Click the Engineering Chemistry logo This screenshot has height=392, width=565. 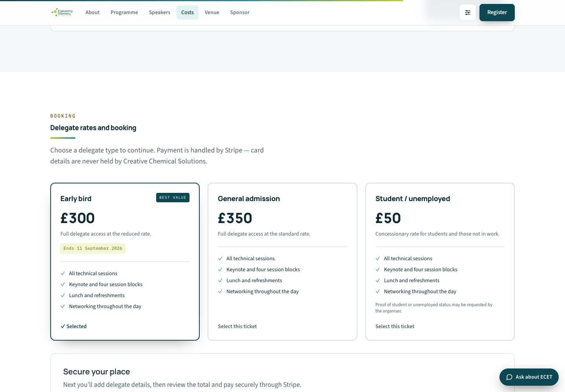pyautogui.click(x=62, y=13)
